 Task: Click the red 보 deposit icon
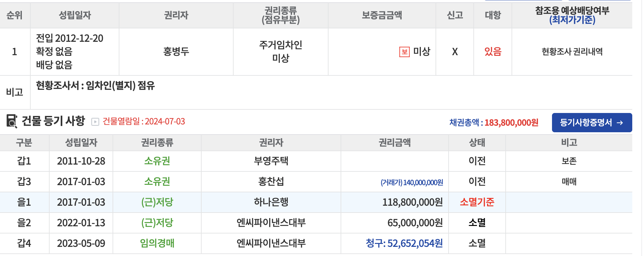point(404,52)
